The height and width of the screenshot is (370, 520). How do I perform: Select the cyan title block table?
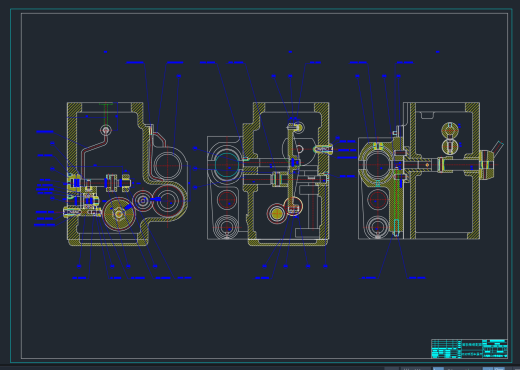click(469, 349)
